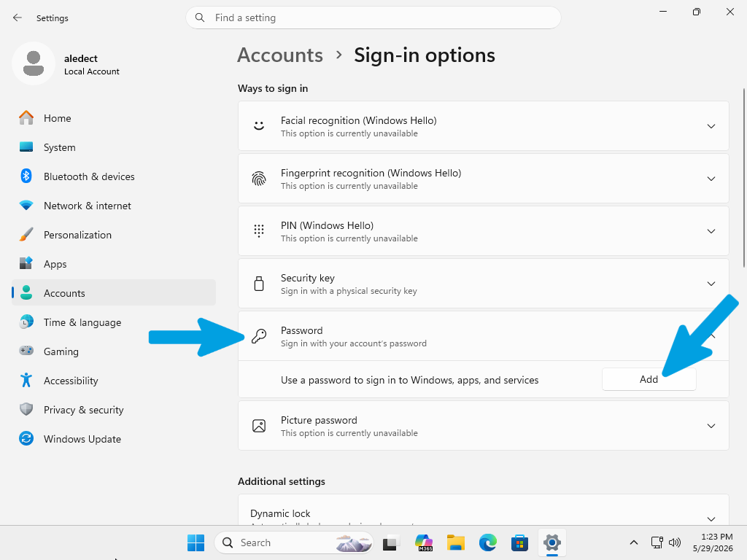This screenshot has width=747, height=560.
Task: Open File Explorer from the taskbar
Action: point(455,542)
